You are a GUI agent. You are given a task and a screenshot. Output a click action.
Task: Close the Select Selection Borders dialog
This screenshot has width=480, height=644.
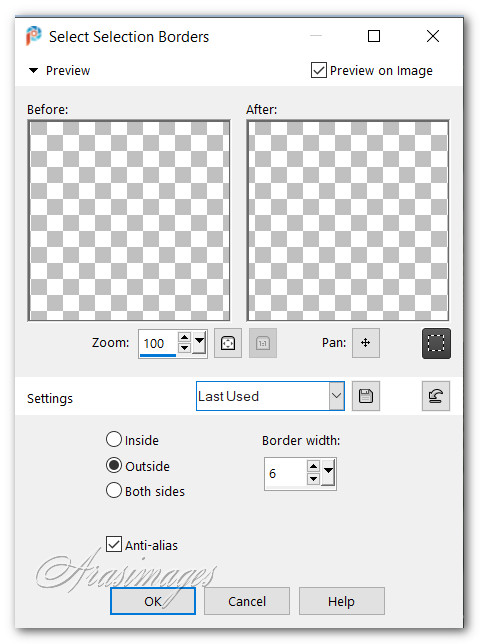pyautogui.click(x=433, y=36)
